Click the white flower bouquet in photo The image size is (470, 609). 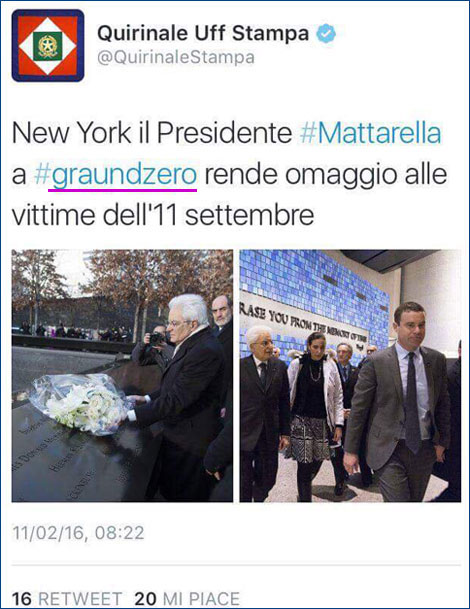click(x=80, y=404)
